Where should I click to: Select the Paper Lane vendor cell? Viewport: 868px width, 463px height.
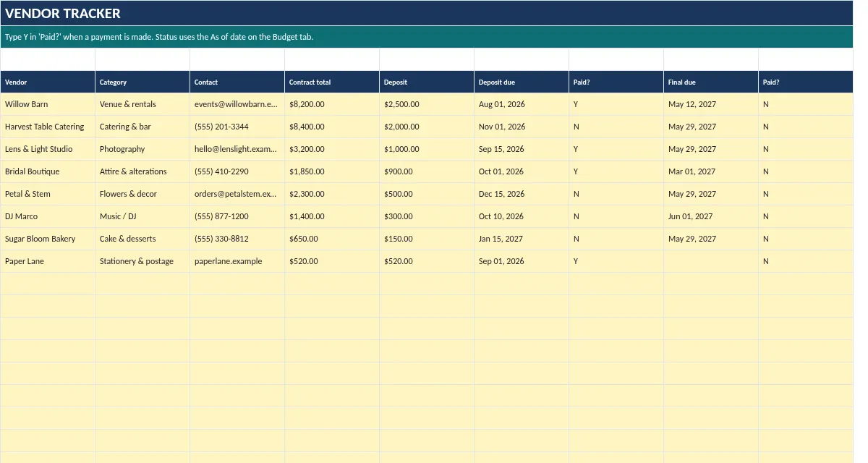coord(48,261)
